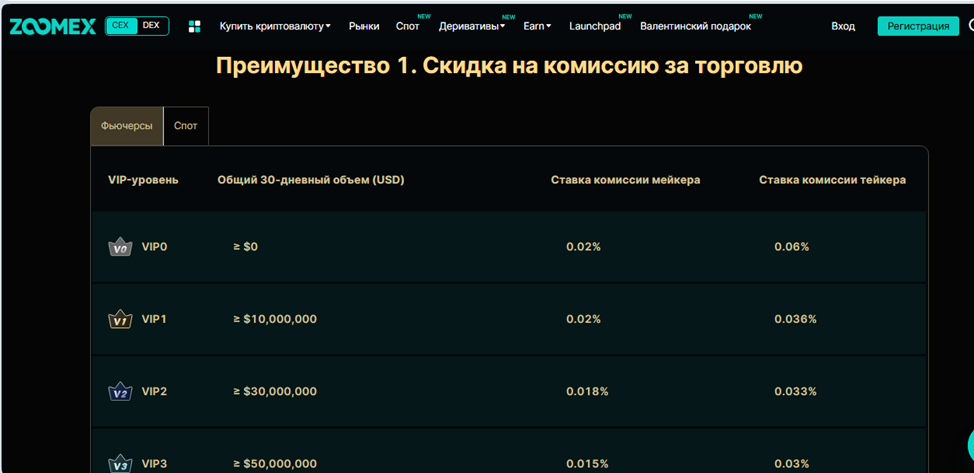Click the Ставка комиссии мейкера header

[626, 180]
